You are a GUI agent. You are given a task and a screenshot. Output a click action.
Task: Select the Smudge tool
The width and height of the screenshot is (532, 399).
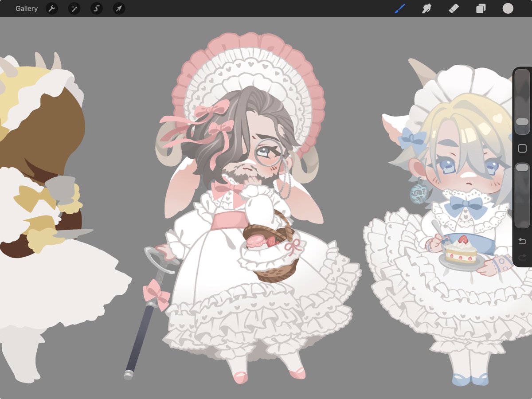(x=426, y=8)
